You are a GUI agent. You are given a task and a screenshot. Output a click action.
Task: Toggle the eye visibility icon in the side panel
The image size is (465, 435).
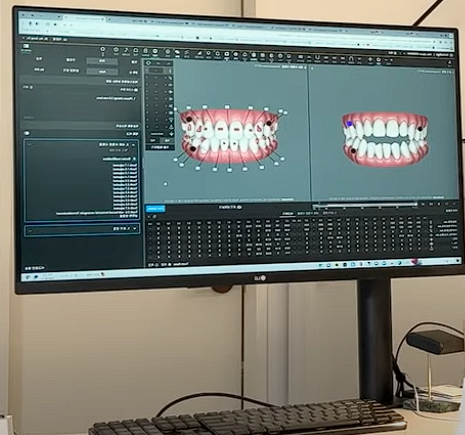click(27, 133)
